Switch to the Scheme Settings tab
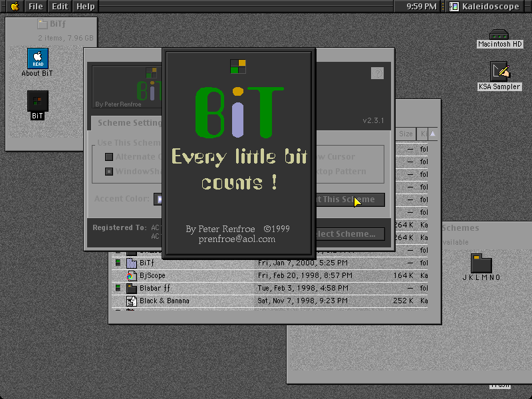 [129, 123]
